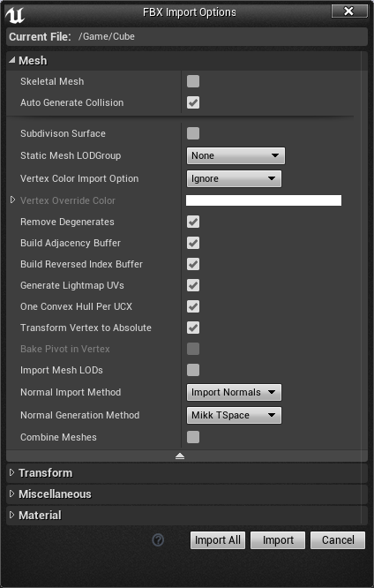Collapse advanced options with the up arrow
Screen dimensions: 374x588
[180, 456]
